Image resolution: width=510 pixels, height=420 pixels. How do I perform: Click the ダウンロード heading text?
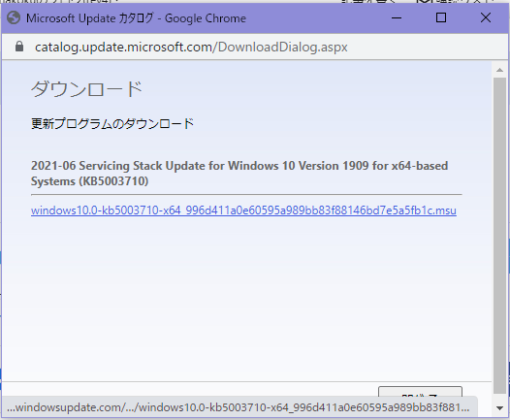[87, 89]
